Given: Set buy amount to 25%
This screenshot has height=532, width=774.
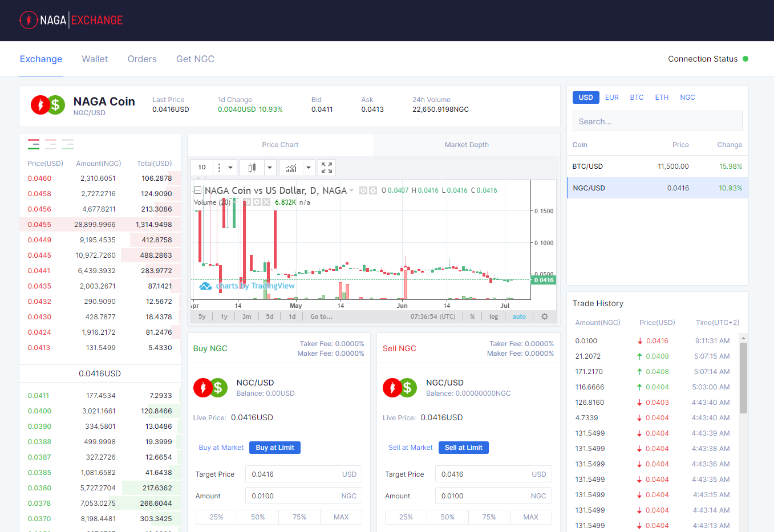Looking at the screenshot, I should (x=217, y=517).
